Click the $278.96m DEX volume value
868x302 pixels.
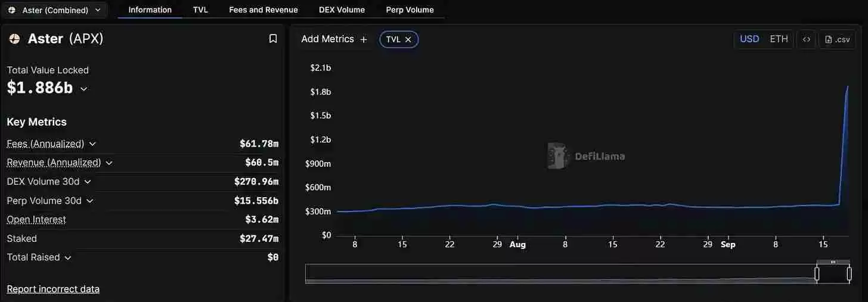click(x=256, y=182)
